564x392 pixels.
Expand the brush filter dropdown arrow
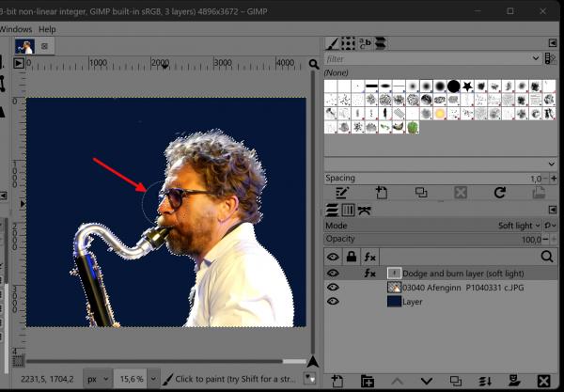tap(535, 58)
